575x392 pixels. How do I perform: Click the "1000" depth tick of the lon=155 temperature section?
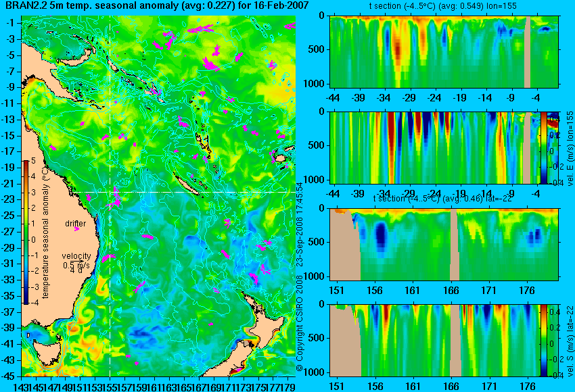tap(316, 84)
